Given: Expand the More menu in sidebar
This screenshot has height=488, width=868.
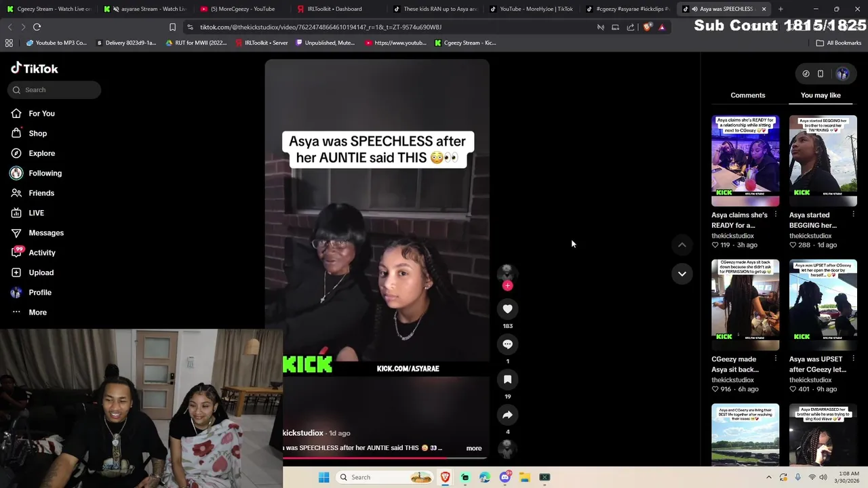Looking at the screenshot, I should [37, 312].
